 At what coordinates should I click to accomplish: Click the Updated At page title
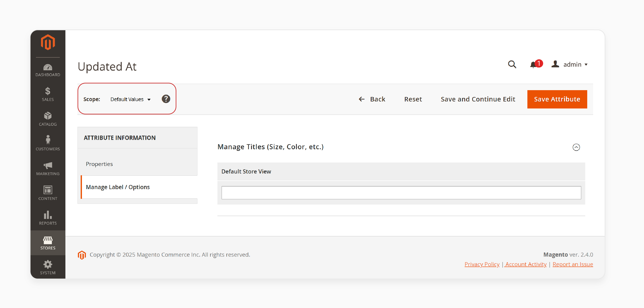coord(107,66)
